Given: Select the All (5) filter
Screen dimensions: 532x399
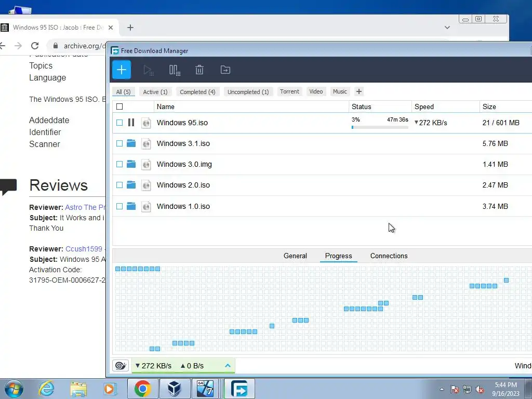Looking at the screenshot, I should [x=123, y=91].
